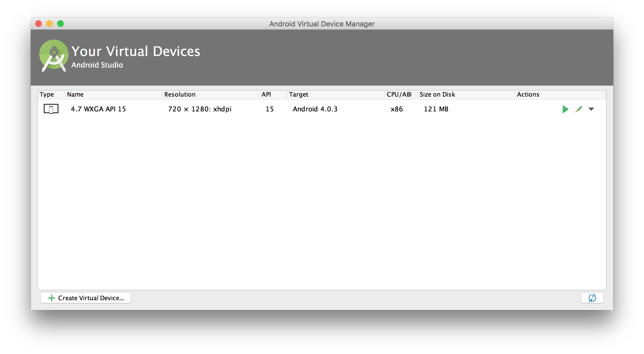644x354 pixels.
Task: Open the actions dropdown arrow for the device
Action: 591,109
